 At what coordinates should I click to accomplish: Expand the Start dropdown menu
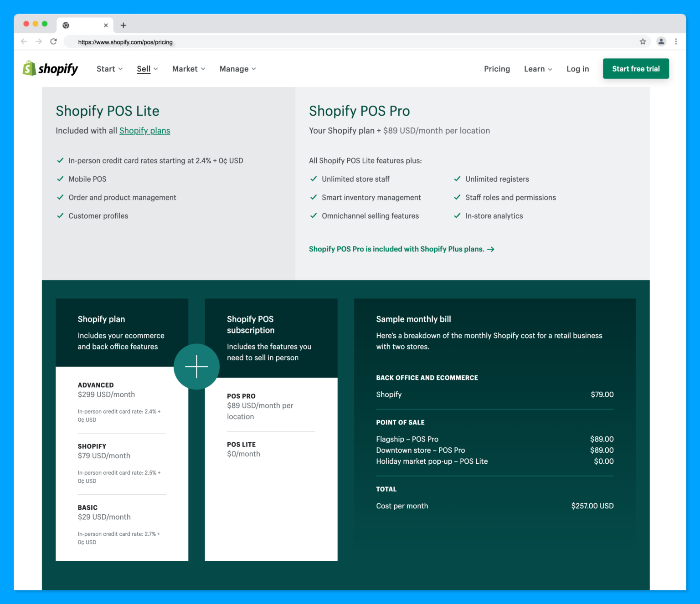(x=109, y=69)
